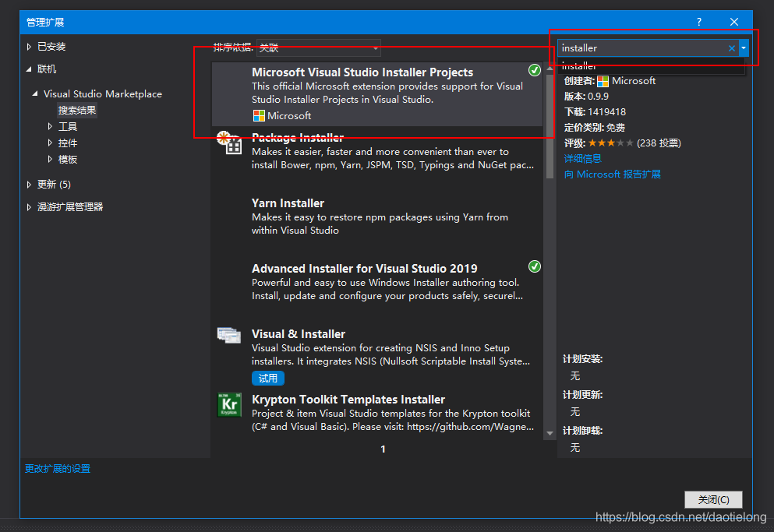774x532 pixels.
Task: Expand the 工具 tree node
Action: [50, 126]
